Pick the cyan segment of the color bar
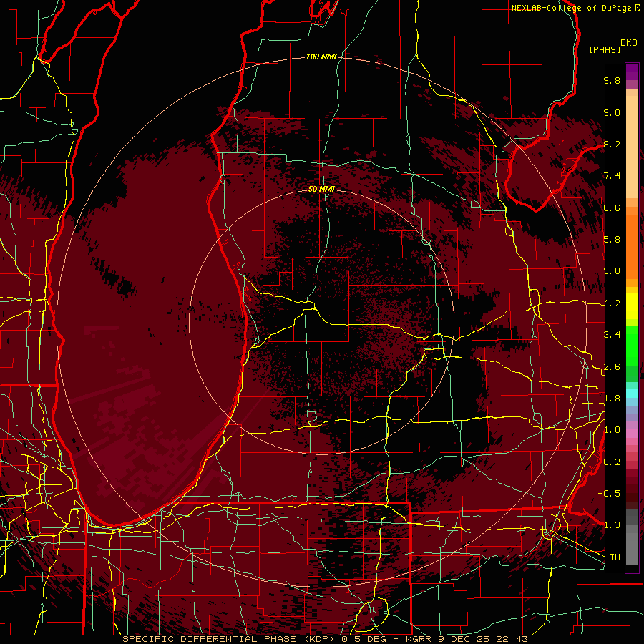644x644 pixels. (x=632, y=393)
